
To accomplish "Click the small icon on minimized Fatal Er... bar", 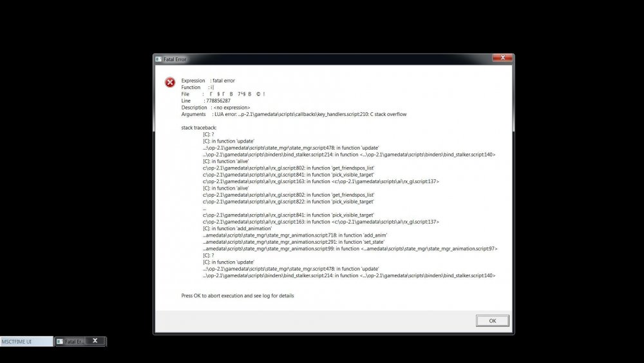I will coord(59,342).
